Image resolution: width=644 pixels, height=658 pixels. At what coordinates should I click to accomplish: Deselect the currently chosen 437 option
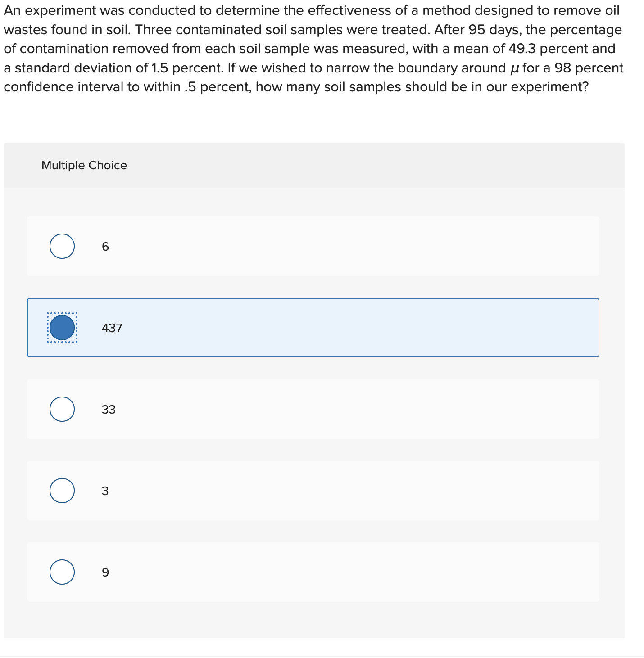tap(62, 328)
